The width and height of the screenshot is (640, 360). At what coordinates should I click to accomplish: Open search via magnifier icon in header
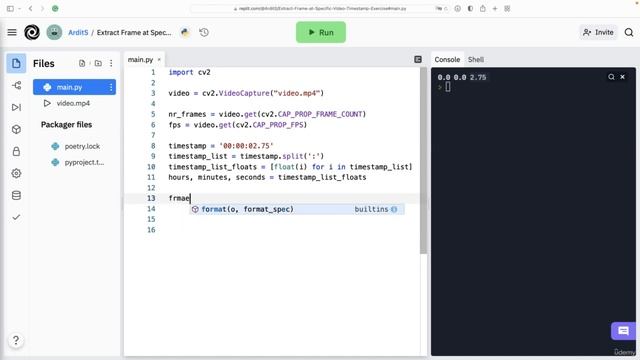(x=629, y=32)
